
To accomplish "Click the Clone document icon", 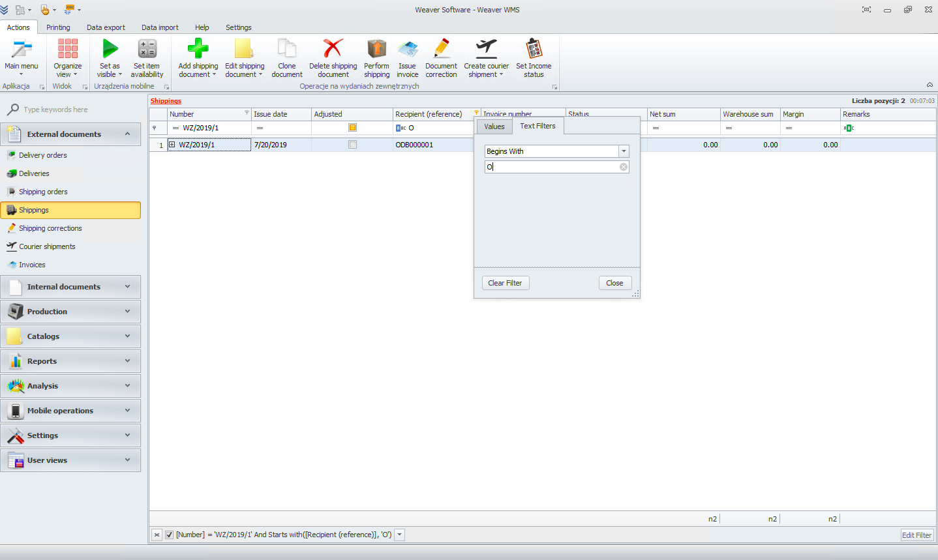I will (287, 49).
